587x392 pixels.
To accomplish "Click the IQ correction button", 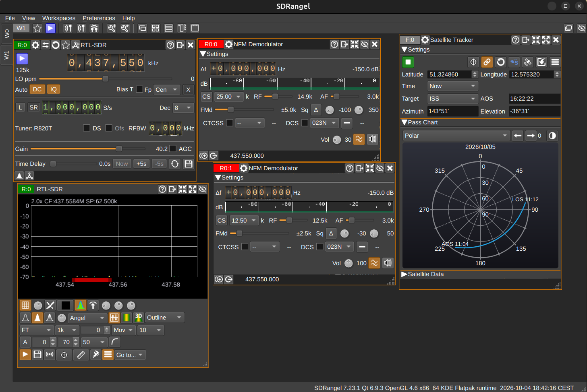I will click(x=54, y=89).
